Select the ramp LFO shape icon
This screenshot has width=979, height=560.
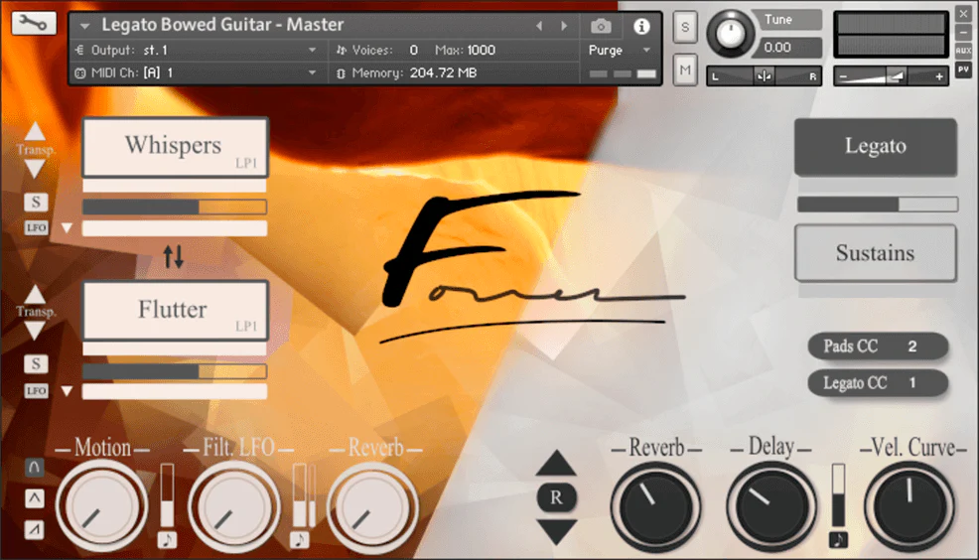tap(35, 530)
